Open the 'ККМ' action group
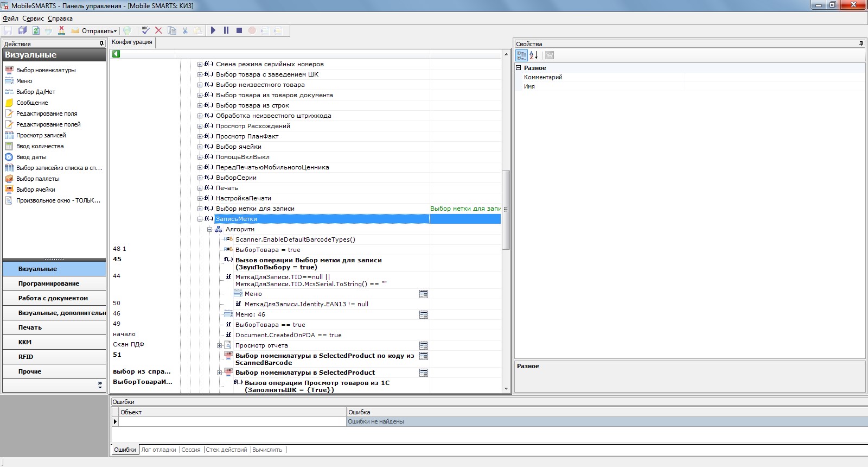 click(54, 342)
